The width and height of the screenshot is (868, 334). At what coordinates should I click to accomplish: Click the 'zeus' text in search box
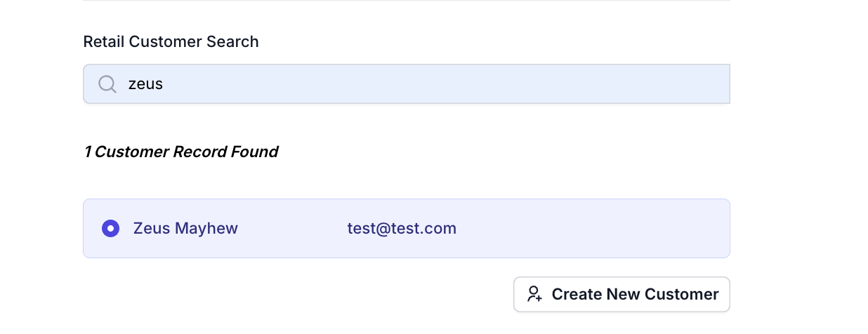coord(145,84)
